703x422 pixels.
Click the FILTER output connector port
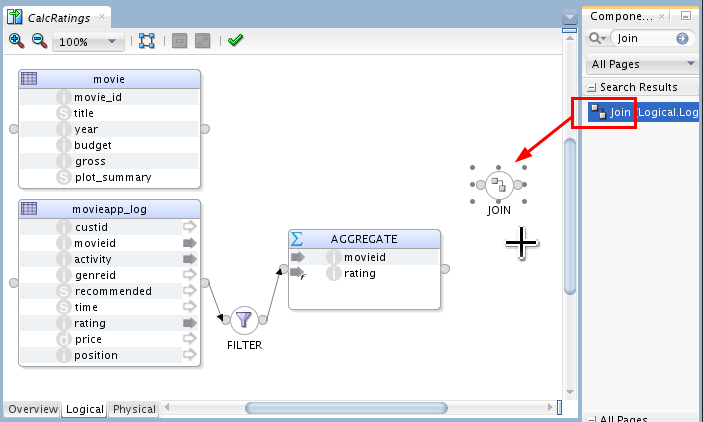(x=263, y=320)
